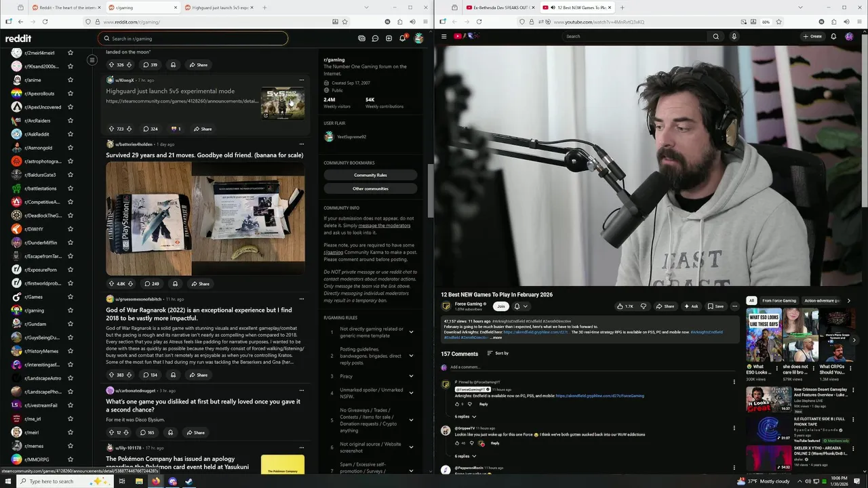Collapse the Reddit left sidebar
Screen dimensions: 868x488
[x=92, y=60]
